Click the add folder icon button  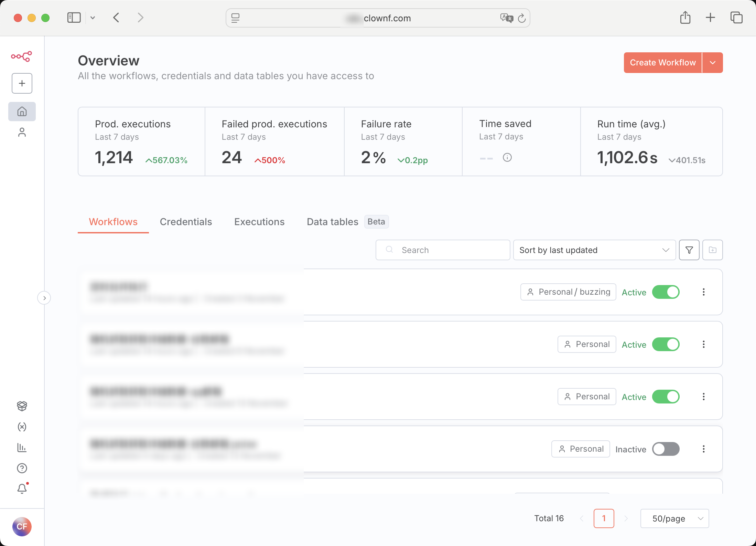pos(712,250)
